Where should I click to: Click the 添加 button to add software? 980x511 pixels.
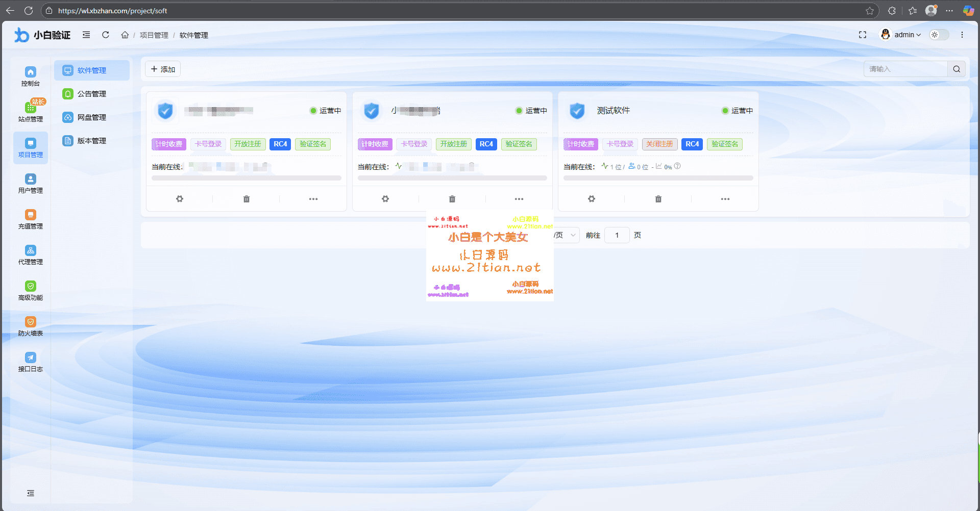click(x=163, y=68)
